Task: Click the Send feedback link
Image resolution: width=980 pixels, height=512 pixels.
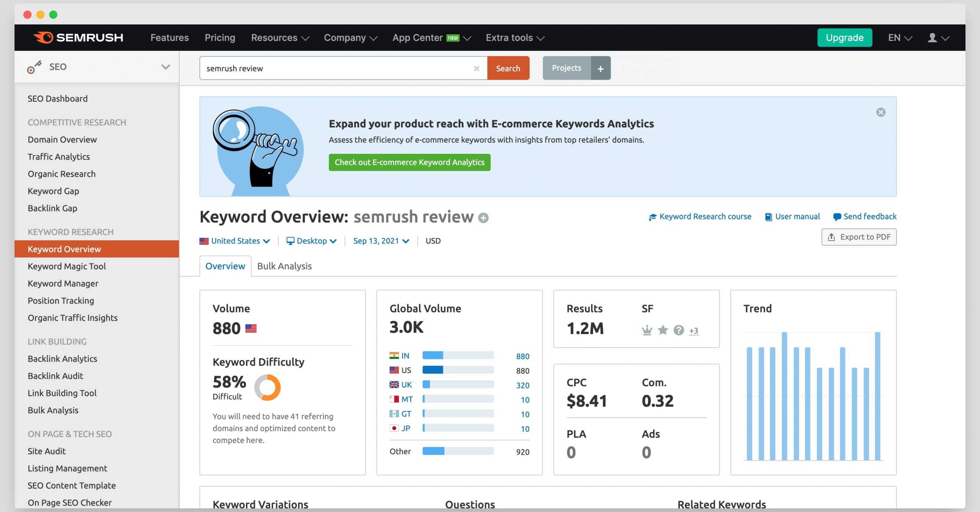Action: coord(865,217)
